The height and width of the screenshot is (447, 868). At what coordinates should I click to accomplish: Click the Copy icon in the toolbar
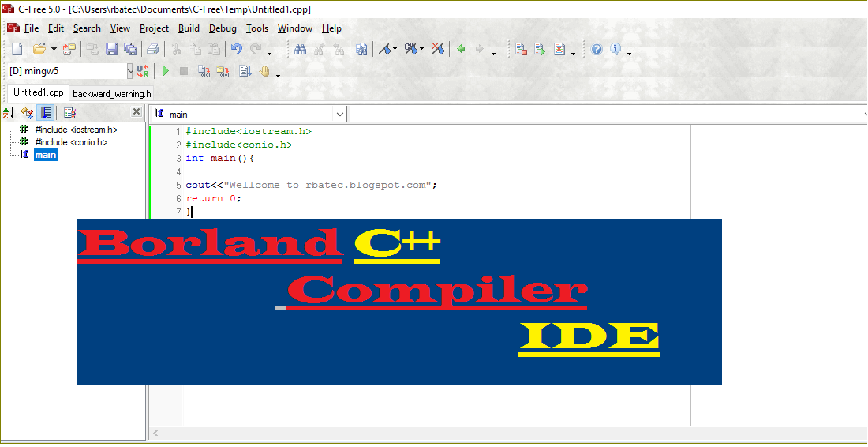[195, 49]
